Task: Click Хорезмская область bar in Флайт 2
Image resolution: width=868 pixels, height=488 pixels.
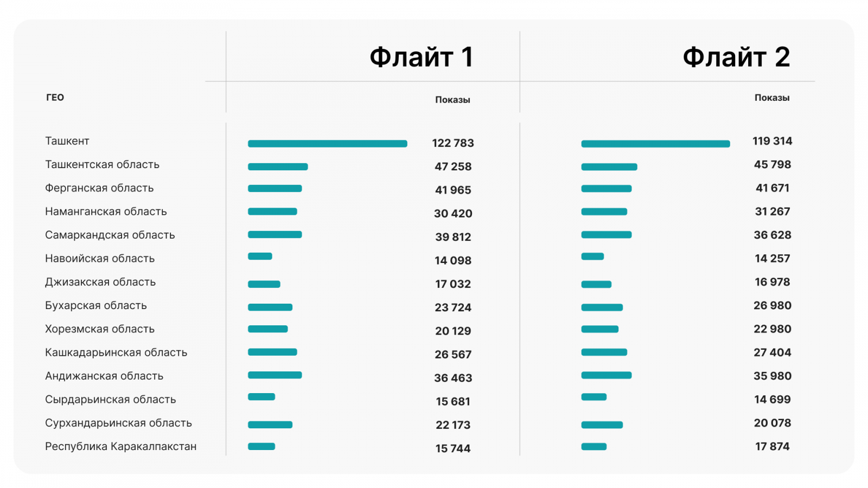Action: point(599,329)
